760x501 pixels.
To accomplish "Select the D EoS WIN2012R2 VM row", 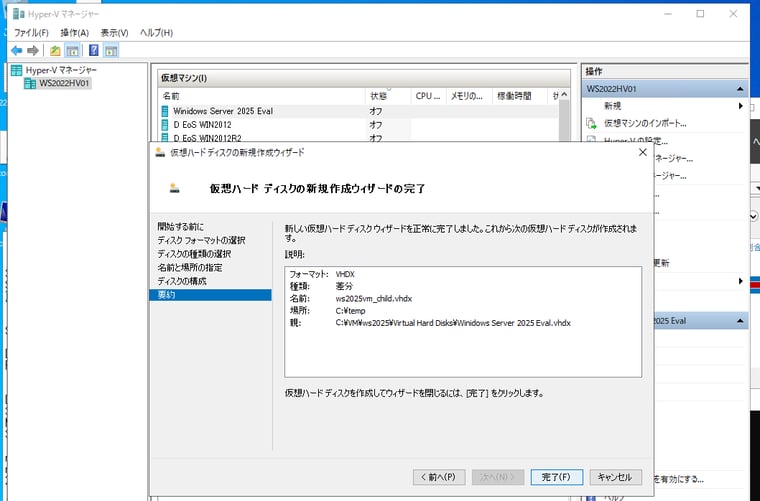I will pos(359,138).
